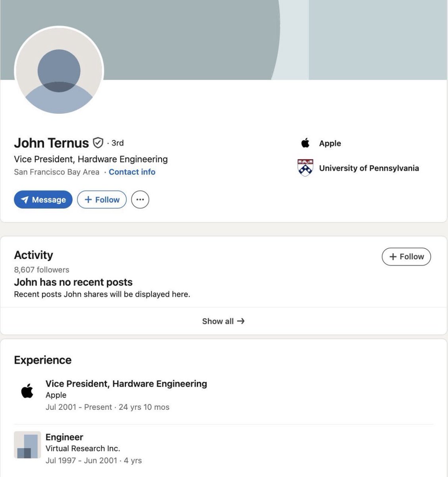Open the University of Pennsylvania link
This screenshot has height=477, width=448.
tap(369, 168)
